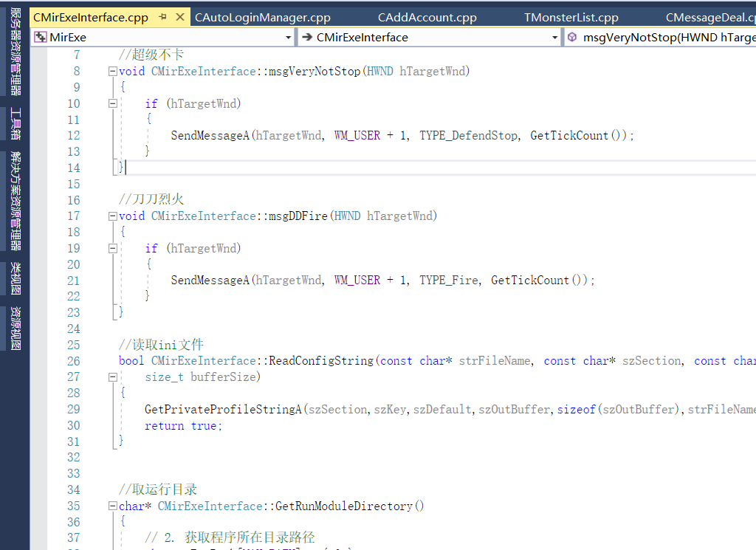756x550 pixels.
Task: Switch to CAddAccount.cpp tab
Action: click(x=427, y=17)
